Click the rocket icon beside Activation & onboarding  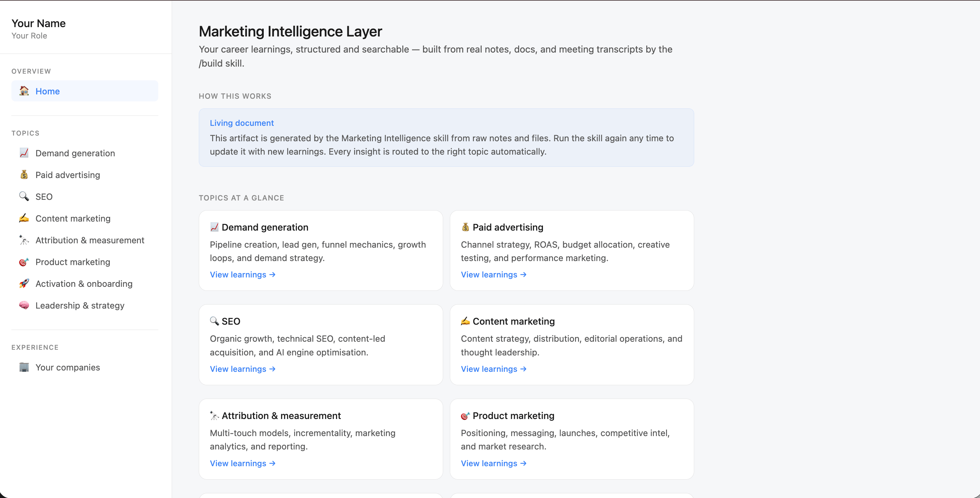pyautogui.click(x=24, y=283)
